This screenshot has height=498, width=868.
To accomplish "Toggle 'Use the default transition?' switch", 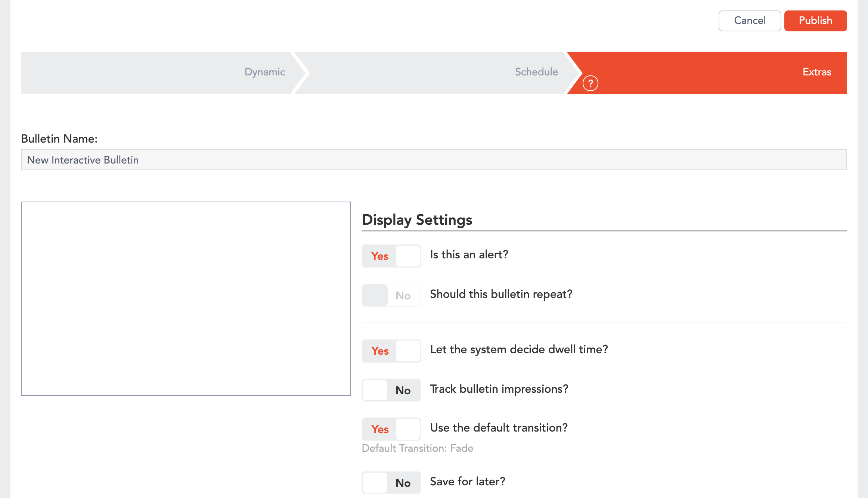I will 391,429.
